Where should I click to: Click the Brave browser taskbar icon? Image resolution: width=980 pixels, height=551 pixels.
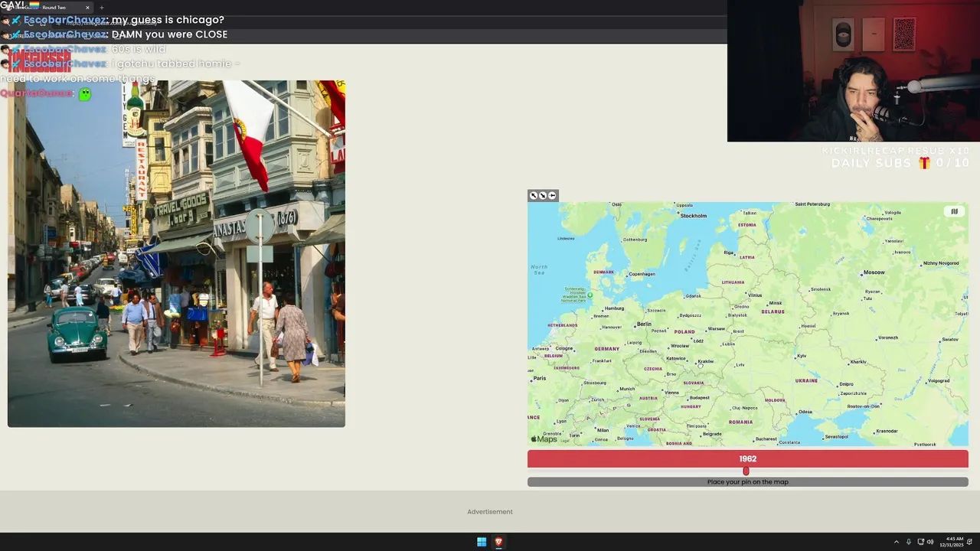tap(498, 542)
